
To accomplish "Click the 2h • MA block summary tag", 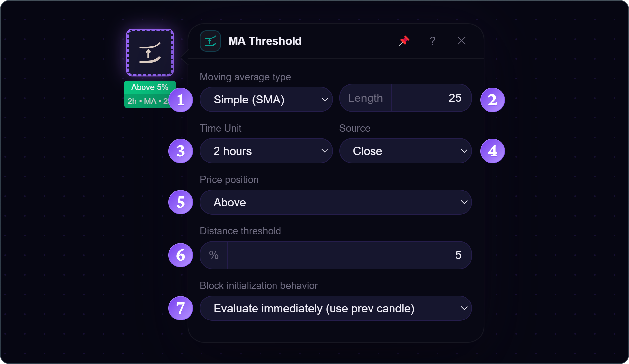I will pyautogui.click(x=147, y=101).
